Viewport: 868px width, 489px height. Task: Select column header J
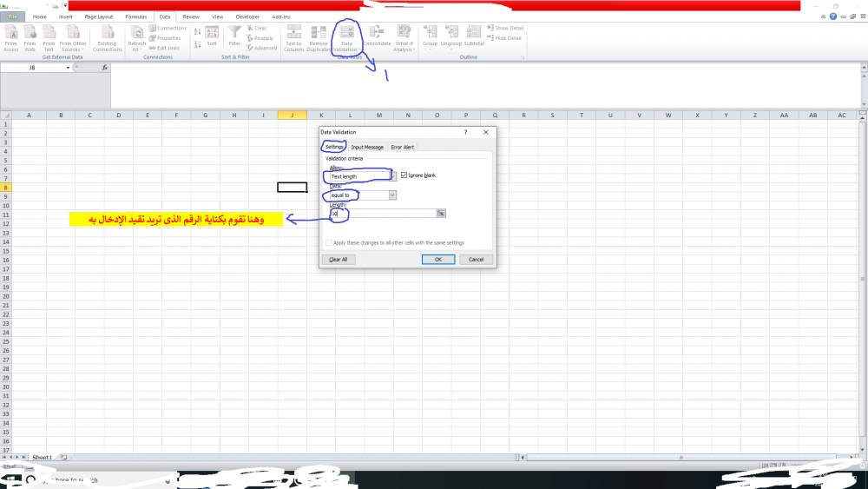[x=293, y=116]
